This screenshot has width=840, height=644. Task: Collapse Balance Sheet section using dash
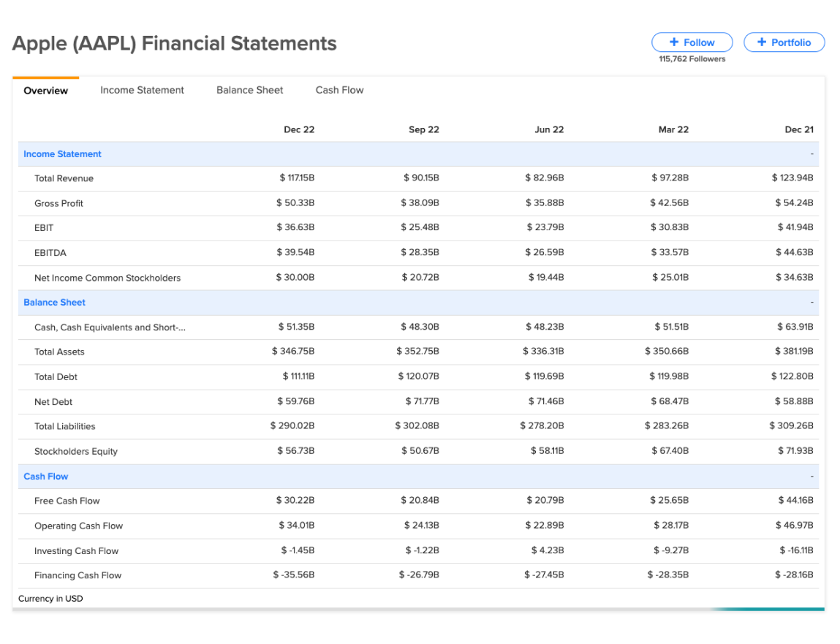click(x=811, y=302)
